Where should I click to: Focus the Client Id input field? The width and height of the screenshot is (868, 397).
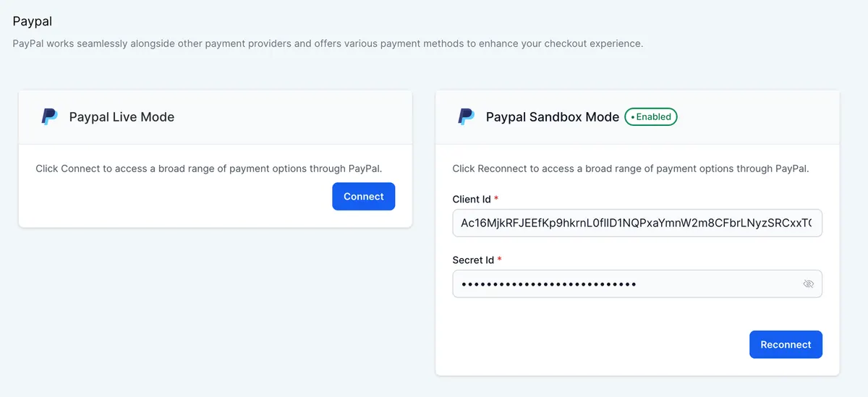tap(637, 223)
